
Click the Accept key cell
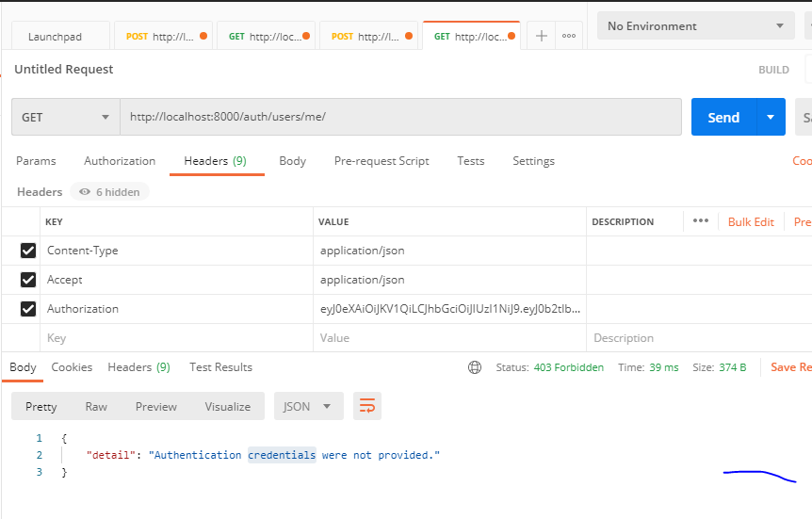pos(176,280)
